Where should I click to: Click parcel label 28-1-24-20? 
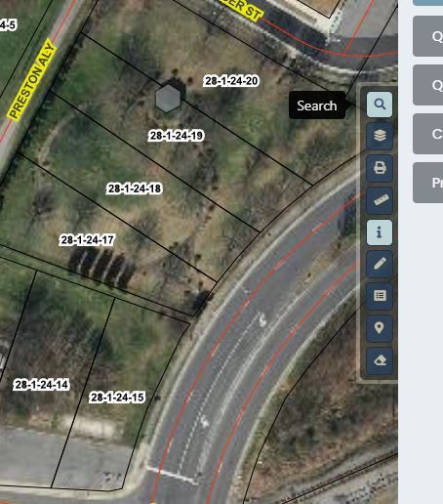point(231,81)
